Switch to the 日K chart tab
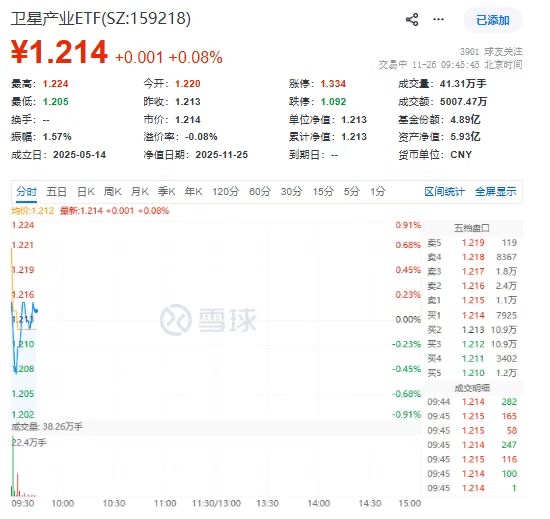This screenshot has width=550, height=519. click(86, 191)
